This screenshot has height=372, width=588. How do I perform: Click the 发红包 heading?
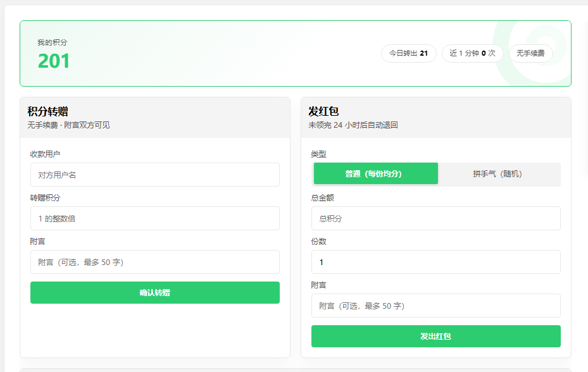click(x=323, y=111)
